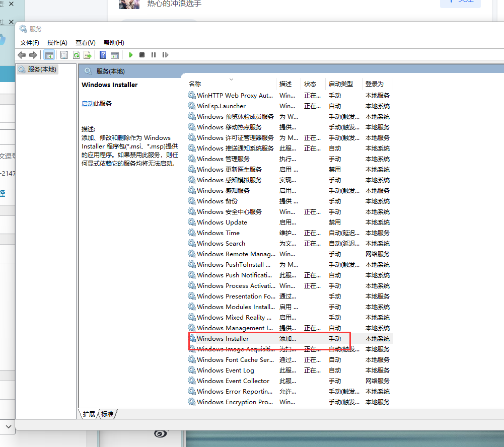504x447 pixels.
Task: Select the Windows 许可证管理器服务 row
Action: (x=290, y=137)
